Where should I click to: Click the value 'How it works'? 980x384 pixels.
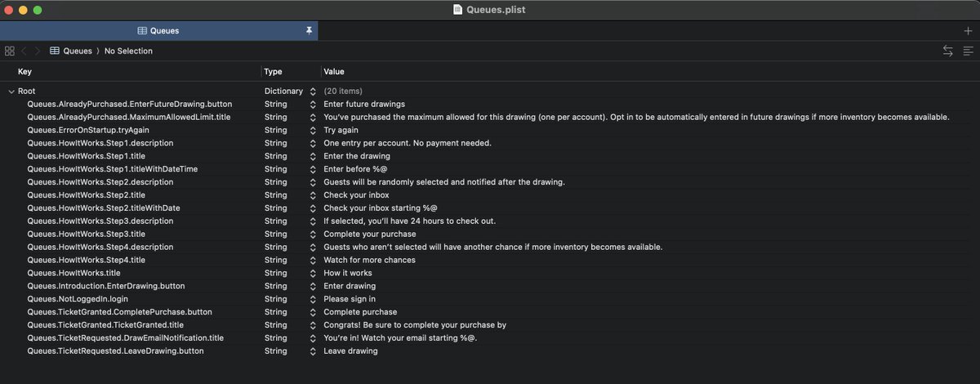(x=348, y=273)
